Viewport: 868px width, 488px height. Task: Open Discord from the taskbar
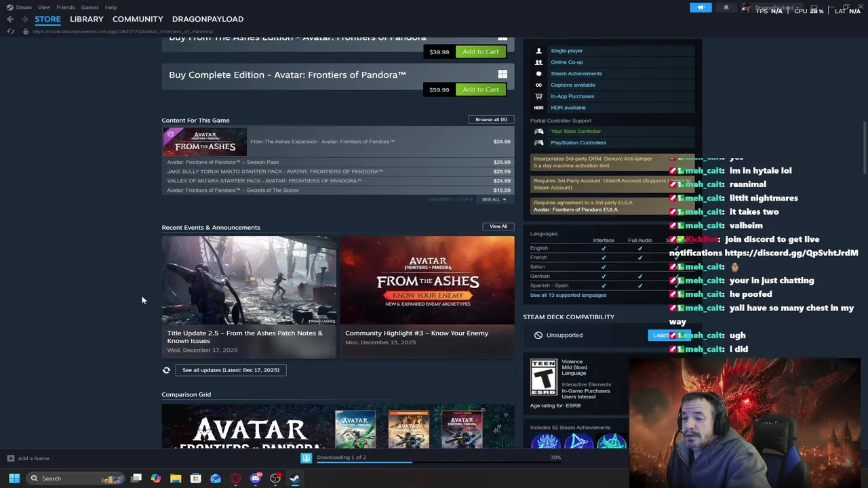[256, 479]
